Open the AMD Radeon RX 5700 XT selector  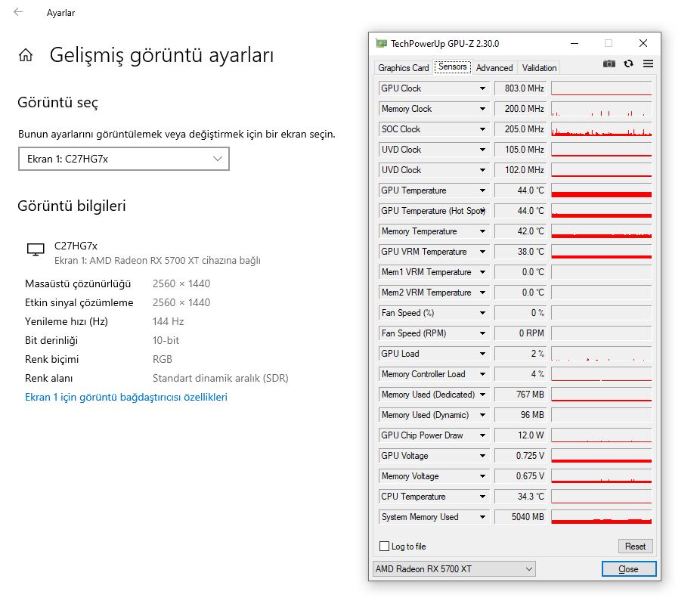454,569
